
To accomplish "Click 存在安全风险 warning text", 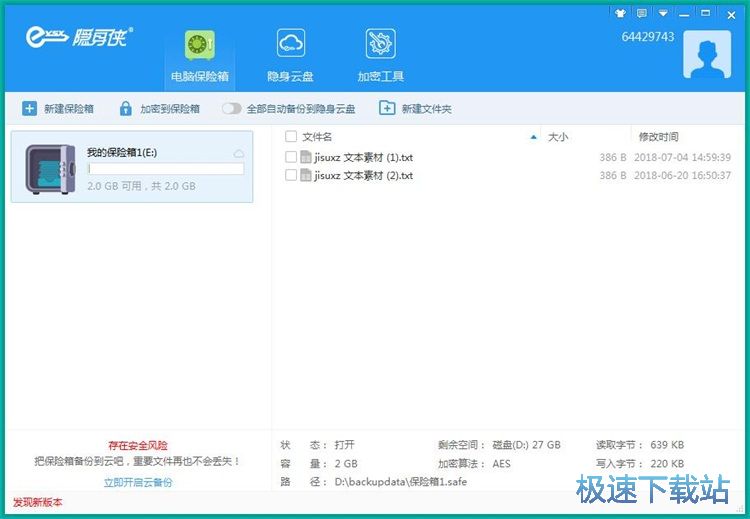I will 138,445.
